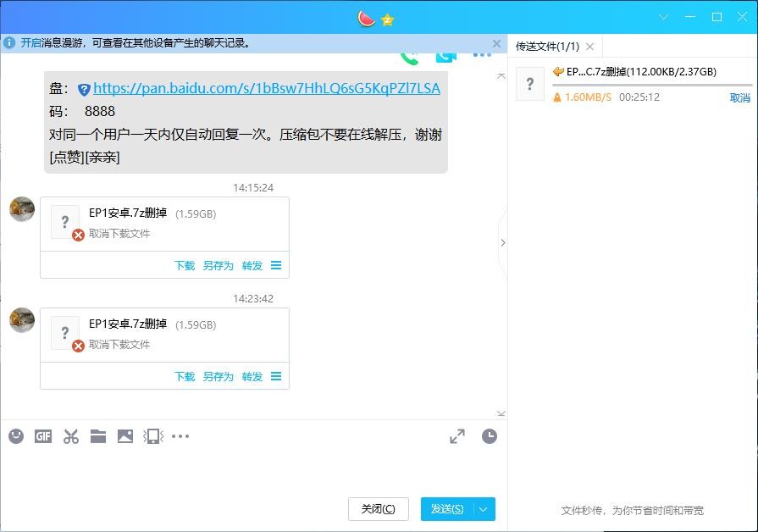Click the yellow star icon in title bar

pyautogui.click(x=388, y=19)
